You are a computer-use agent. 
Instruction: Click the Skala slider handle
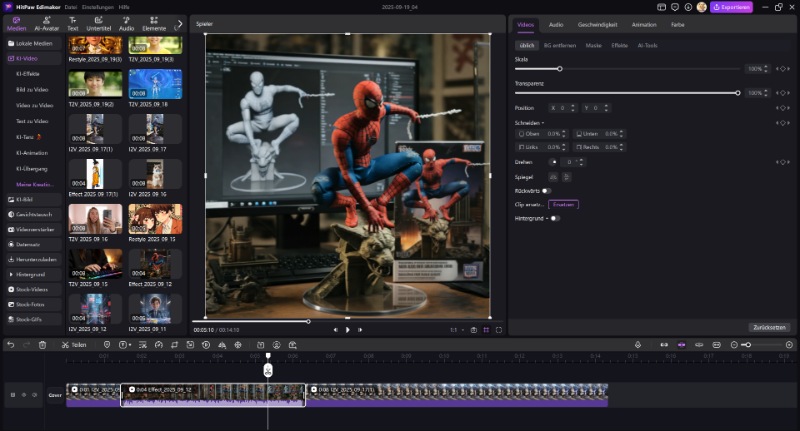pyautogui.click(x=560, y=69)
